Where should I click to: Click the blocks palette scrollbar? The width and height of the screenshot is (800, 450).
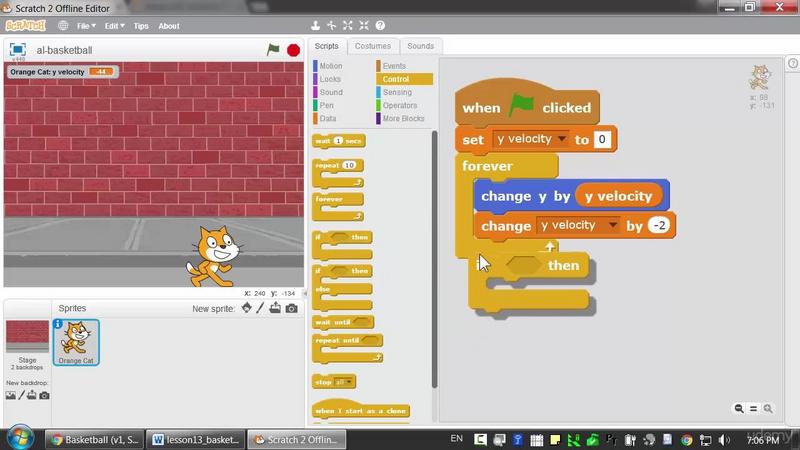(434, 259)
